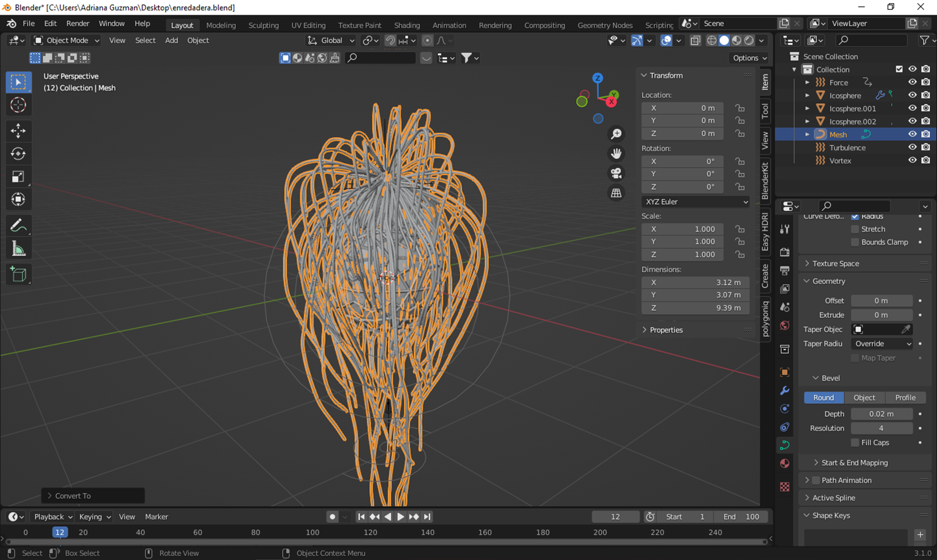Viewport: 937px width, 560px height.
Task: Select the Cursor tool in the toolbar
Action: click(18, 105)
